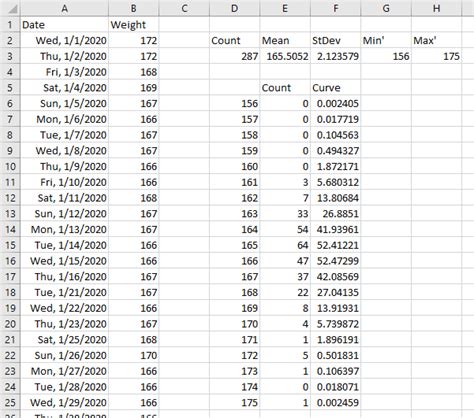The height and width of the screenshot is (418, 474).
Task: Select weight 170 in row 22
Action: (x=134, y=355)
